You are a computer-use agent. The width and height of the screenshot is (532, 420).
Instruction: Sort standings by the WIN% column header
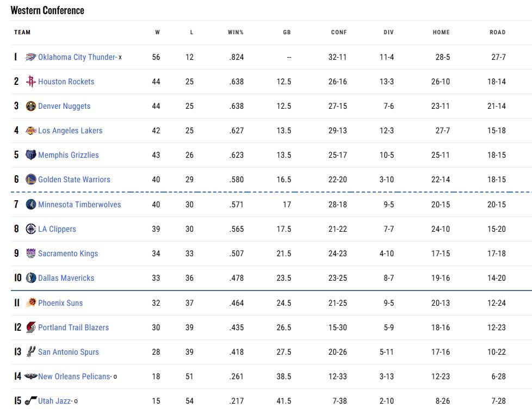tap(236, 33)
